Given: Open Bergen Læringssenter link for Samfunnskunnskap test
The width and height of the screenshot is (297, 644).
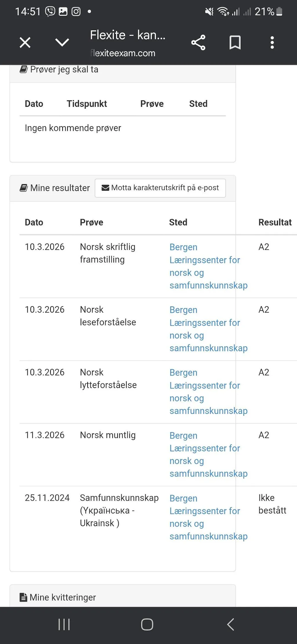Looking at the screenshot, I should (205, 517).
